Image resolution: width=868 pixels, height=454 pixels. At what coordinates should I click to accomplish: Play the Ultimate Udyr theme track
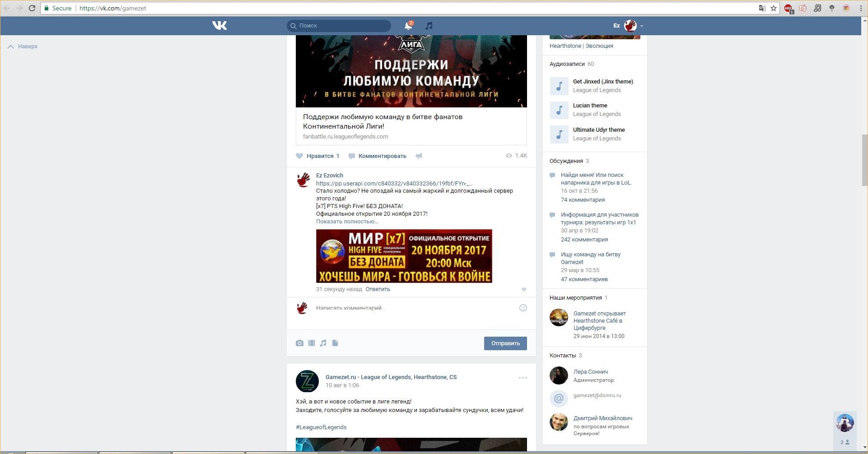[559, 134]
